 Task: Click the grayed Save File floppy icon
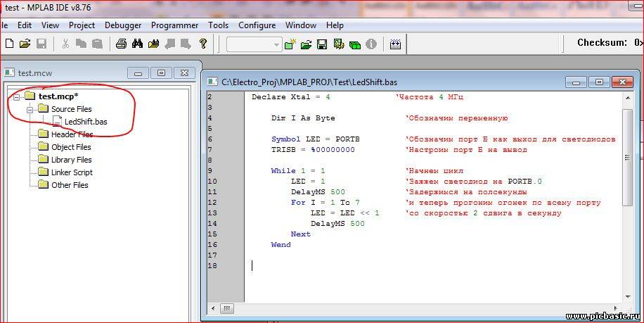pos(41,44)
